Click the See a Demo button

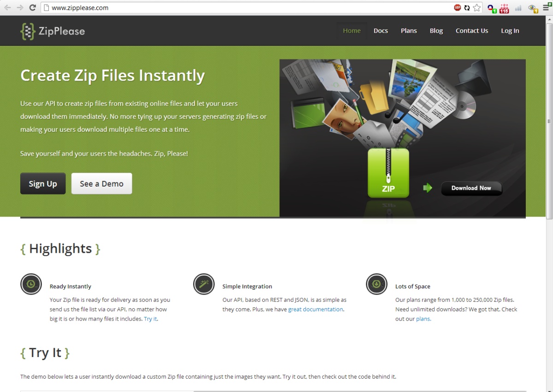click(102, 183)
